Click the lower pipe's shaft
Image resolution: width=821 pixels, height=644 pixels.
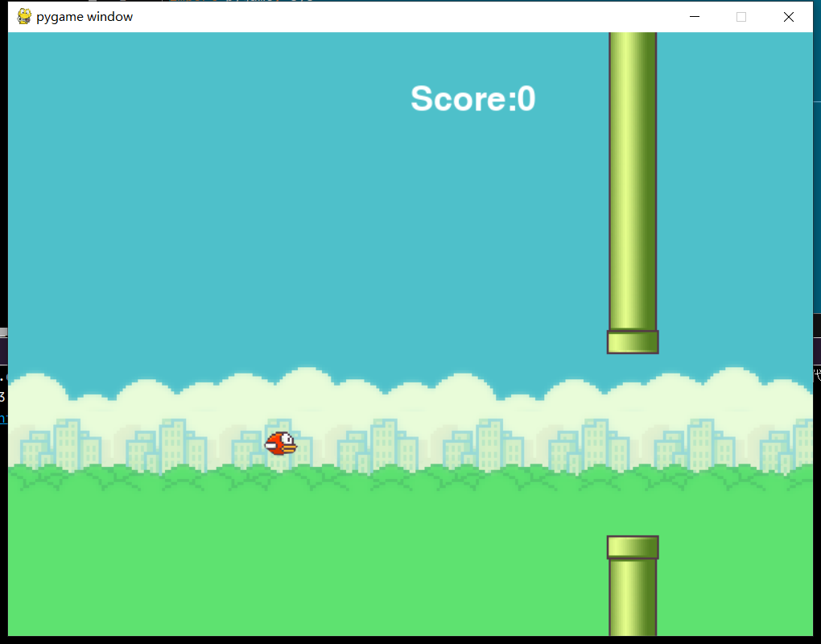(633, 597)
